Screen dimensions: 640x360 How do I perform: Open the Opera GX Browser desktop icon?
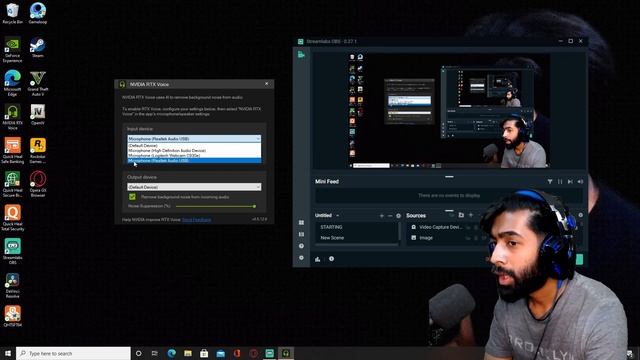[38, 184]
